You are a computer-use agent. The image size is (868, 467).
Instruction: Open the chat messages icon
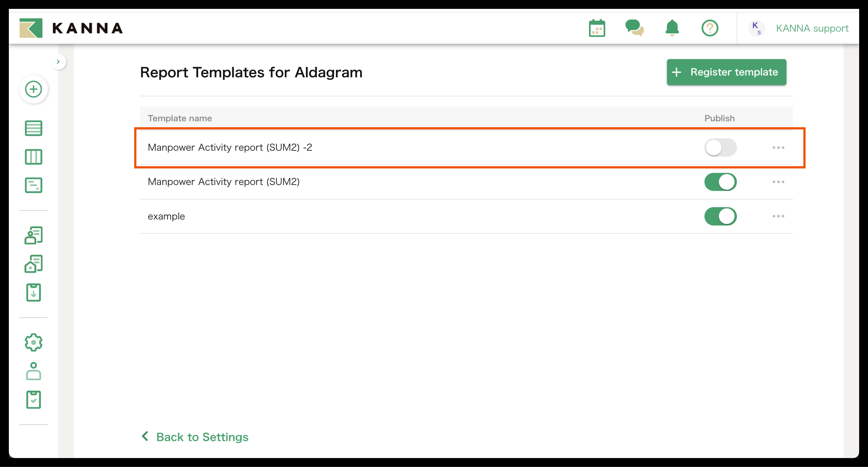coord(634,28)
